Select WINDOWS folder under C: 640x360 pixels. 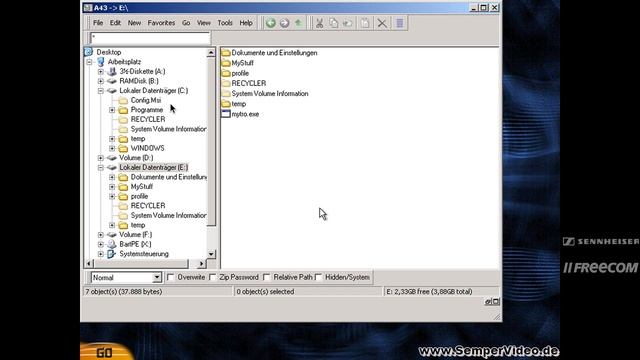(147, 148)
